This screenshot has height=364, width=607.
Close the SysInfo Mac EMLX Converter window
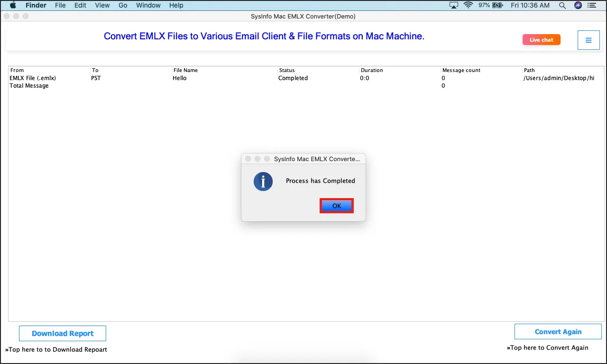7,16
